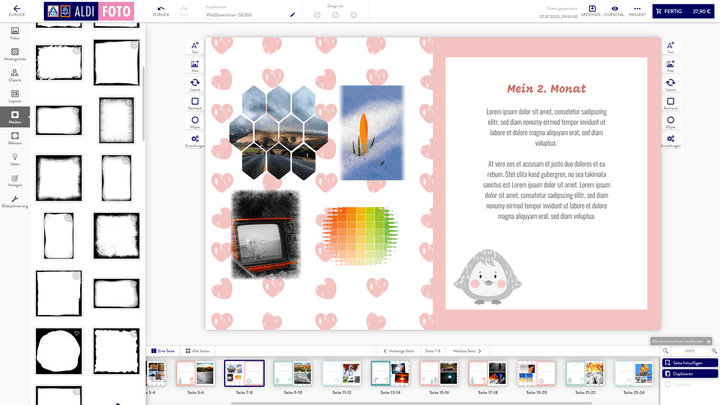Screen dimensions: 720x405
Task: Go to Nächste Seite
Action: 468,351
